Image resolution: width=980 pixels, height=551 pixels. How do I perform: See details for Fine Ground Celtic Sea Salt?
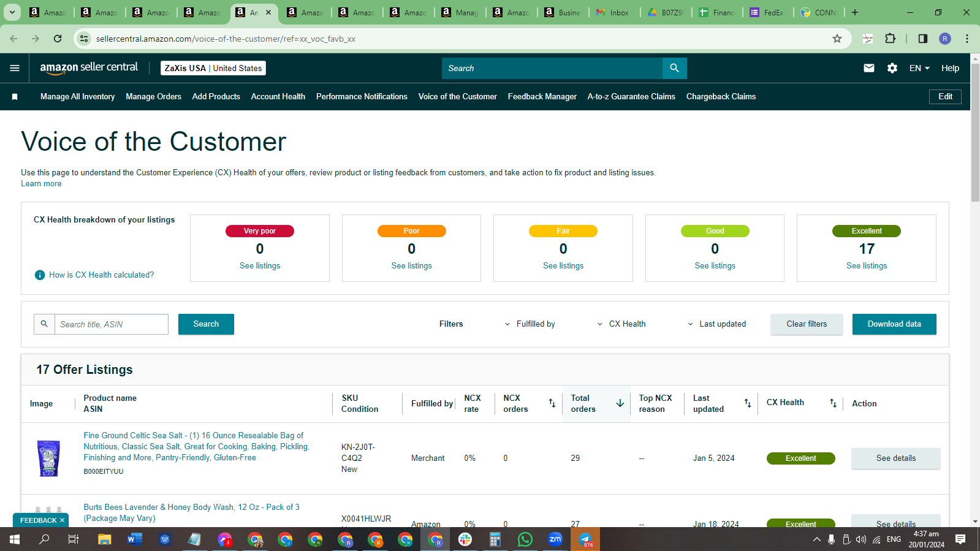pyautogui.click(x=895, y=458)
